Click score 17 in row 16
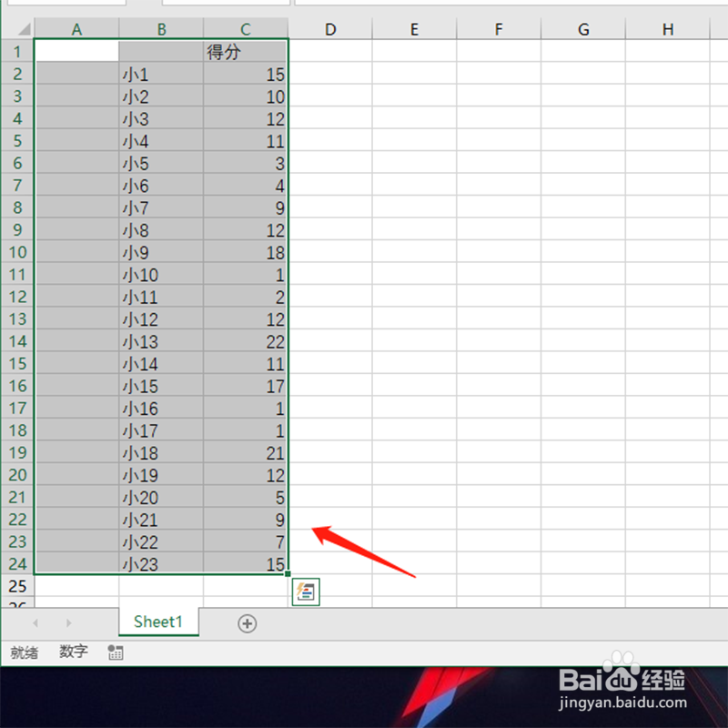728x728 pixels. pos(246,385)
